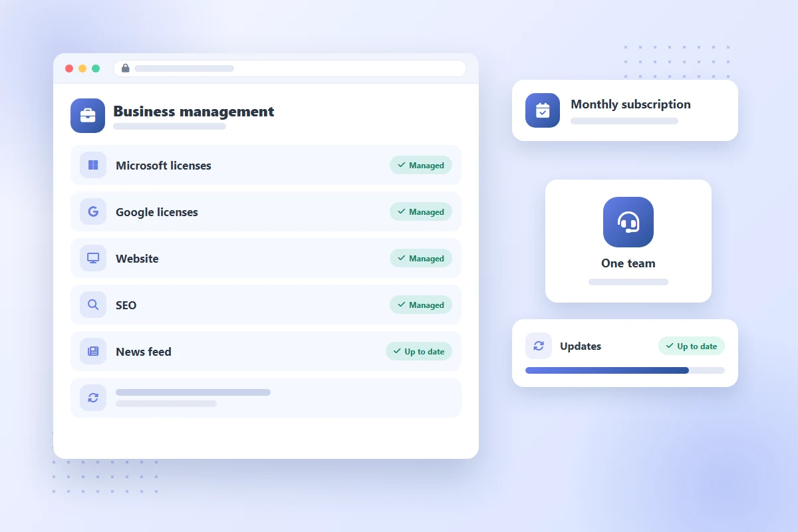Click the green maximize window dot
The height and width of the screenshot is (532, 798).
[x=96, y=68]
